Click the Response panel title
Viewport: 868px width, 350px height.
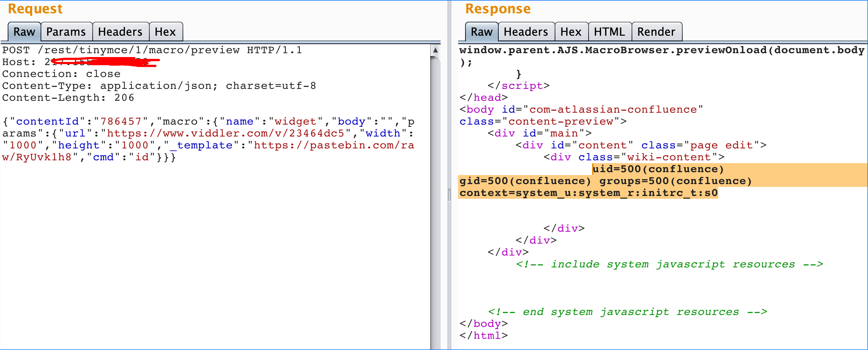(x=498, y=9)
